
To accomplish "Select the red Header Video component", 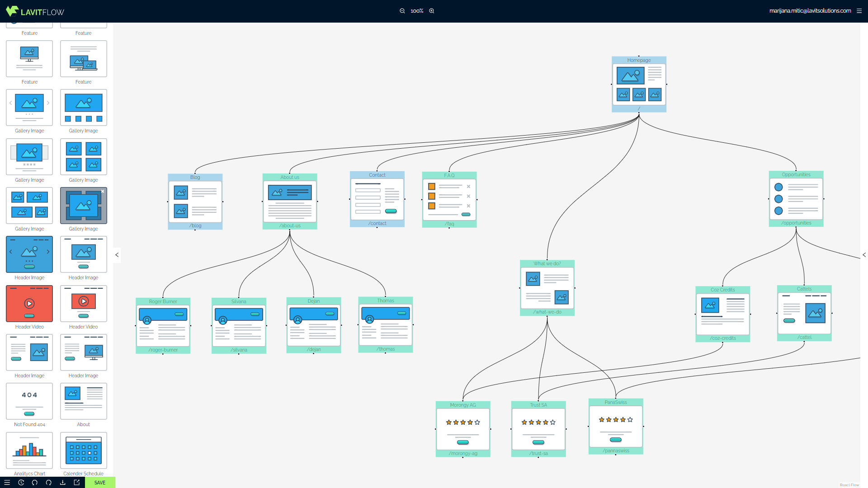I will 29,304.
